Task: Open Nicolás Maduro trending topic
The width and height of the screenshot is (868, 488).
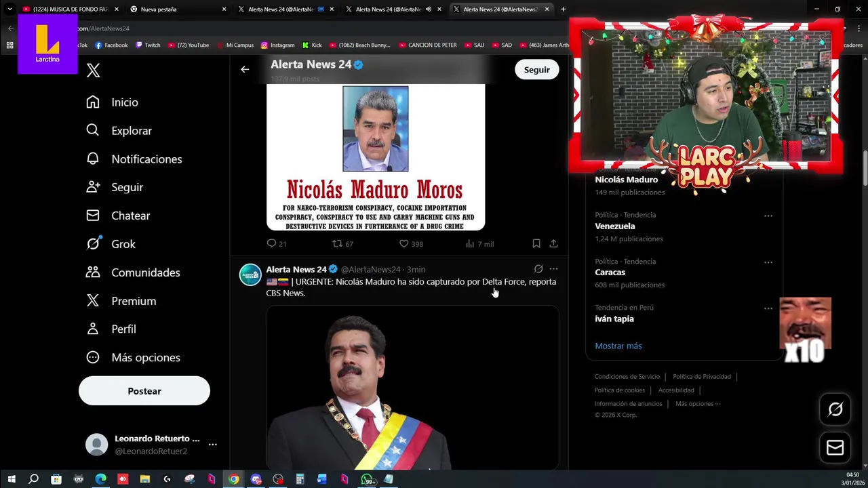Action: point(626,180)
